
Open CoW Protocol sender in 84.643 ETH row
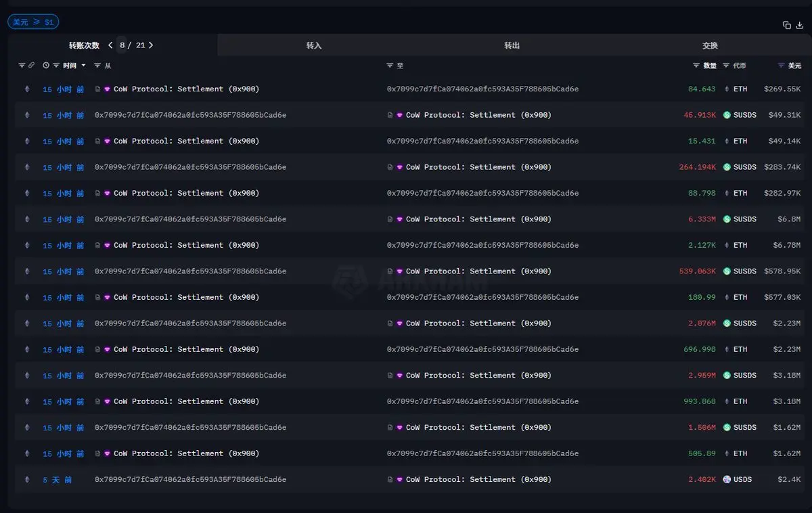pos(186,89)
